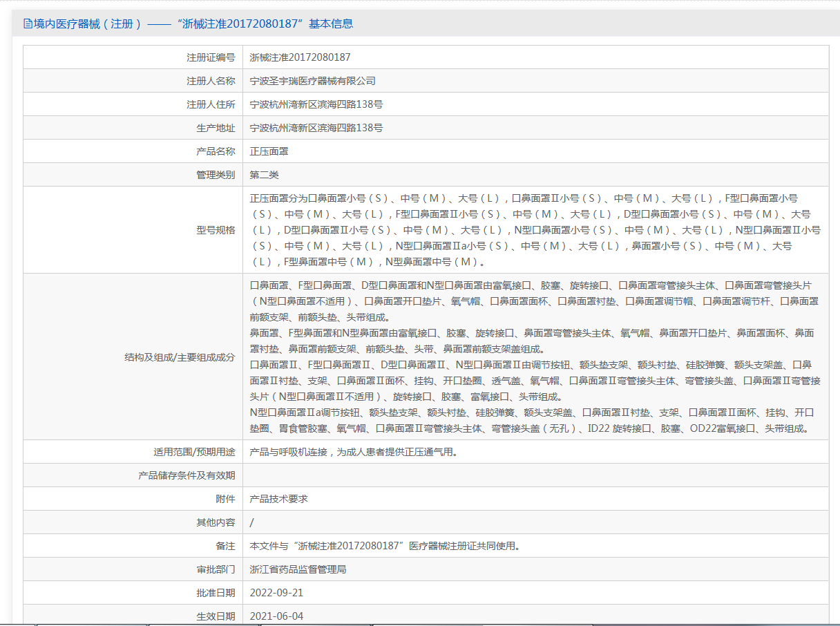This screenshot has width=840, height=626.
Task: Click the '注册证编号' label cell
Action: (x=133, y=57)
